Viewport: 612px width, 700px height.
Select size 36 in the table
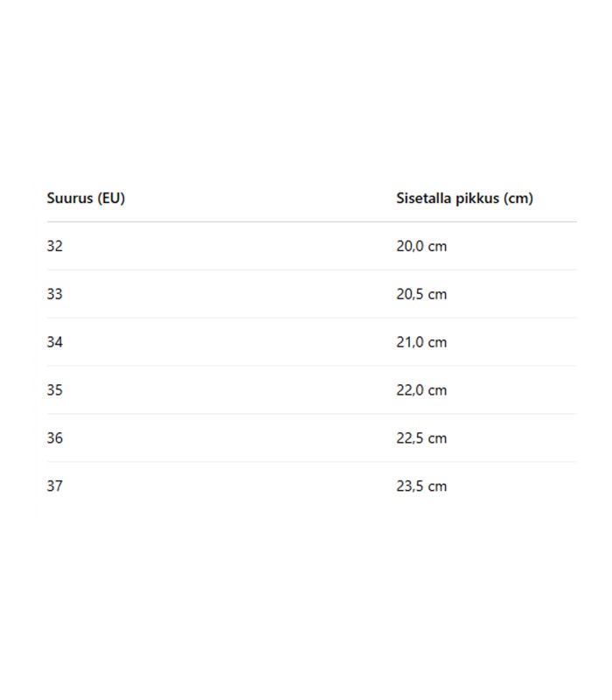pos(55,438)
